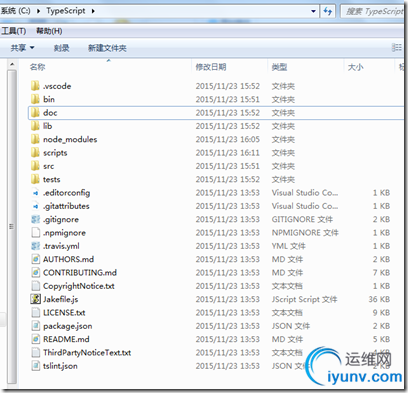This screenshot has height=393, width=408.
Task: Expand the 共享 dropdown arrow
Action: pos(32,48)
